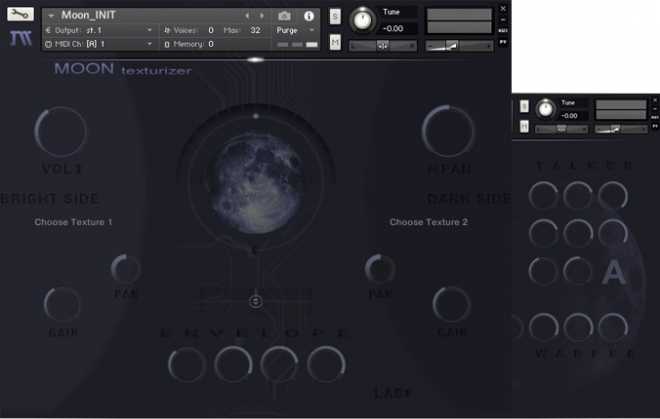This screenshot has width=660, height=419.
Task: Click the Bright Side PAN knob
Action: [x=125, y=268]
